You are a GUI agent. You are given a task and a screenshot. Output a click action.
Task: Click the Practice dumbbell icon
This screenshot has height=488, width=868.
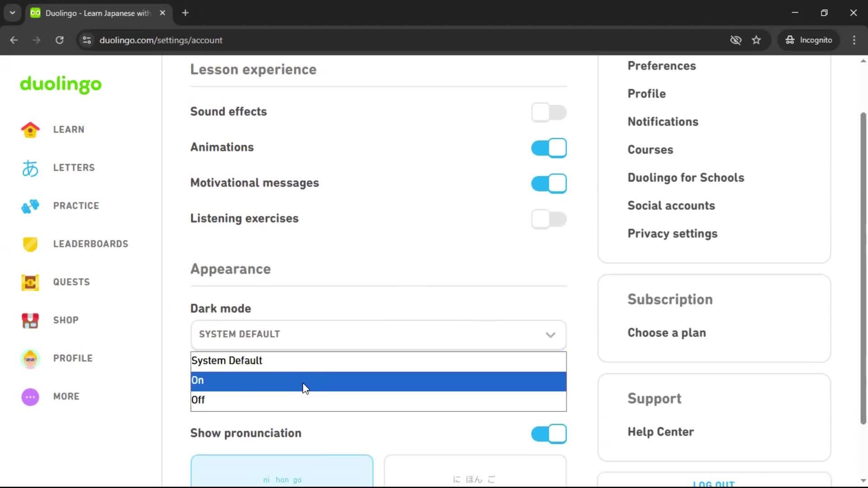pyautogui.click(x=30, y=206)
